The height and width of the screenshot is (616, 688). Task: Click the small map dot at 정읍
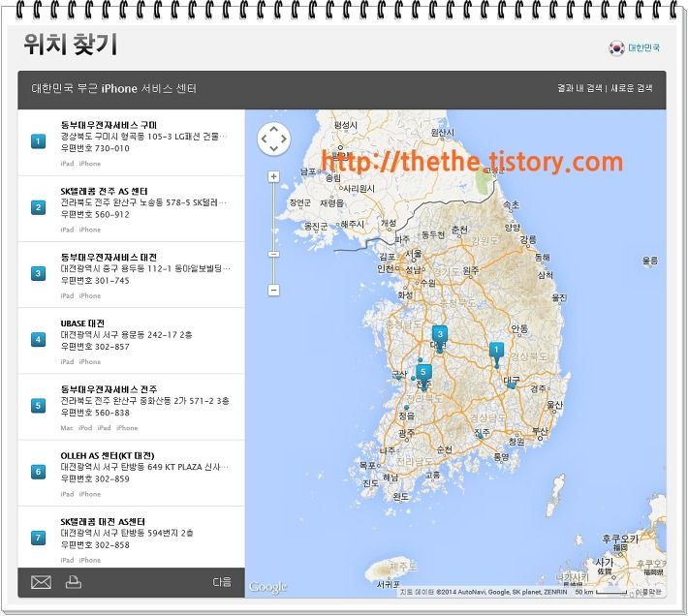click(407, 408)
